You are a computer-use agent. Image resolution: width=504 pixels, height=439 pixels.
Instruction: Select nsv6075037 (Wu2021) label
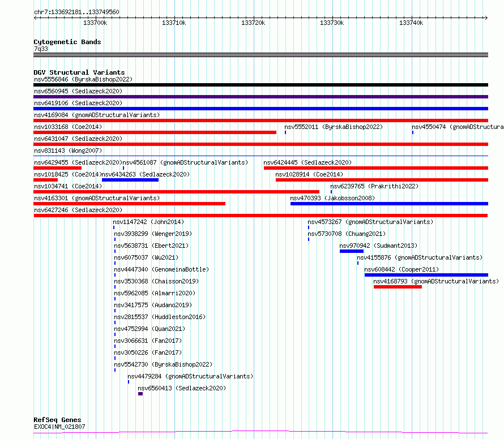146,257
